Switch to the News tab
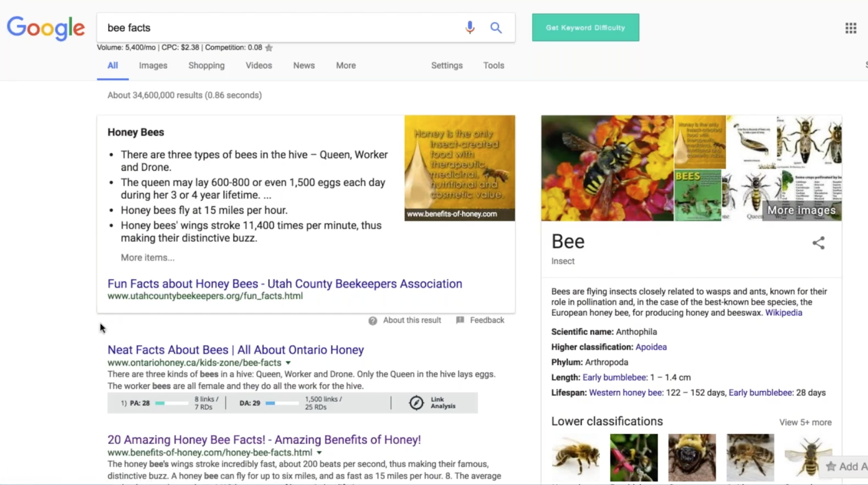Viewport: 868px width, 485px height. (304, 65)
